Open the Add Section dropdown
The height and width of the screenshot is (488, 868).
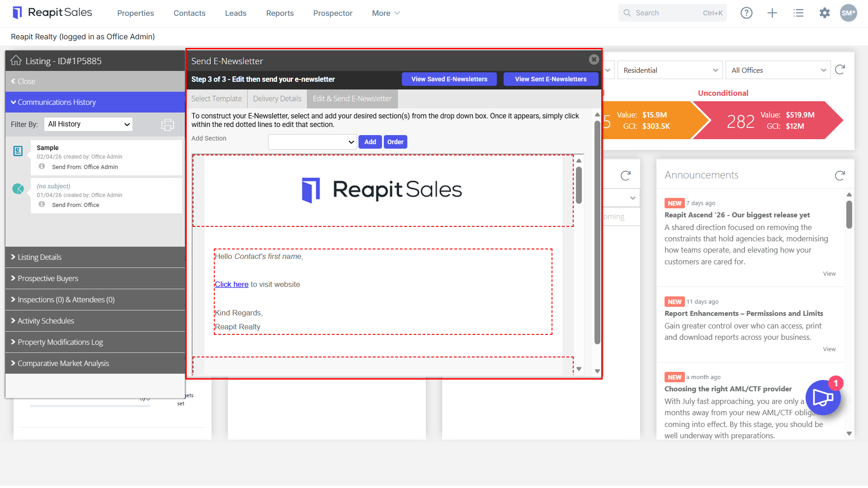click(x=312, y=142)
